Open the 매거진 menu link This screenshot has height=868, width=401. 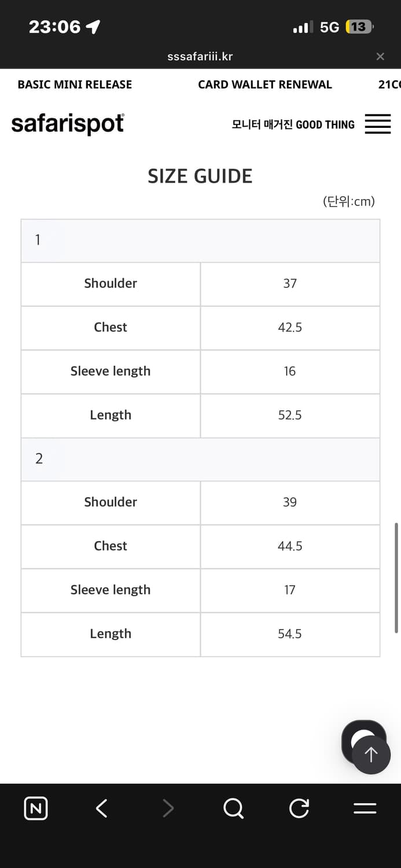coord(278,124)
